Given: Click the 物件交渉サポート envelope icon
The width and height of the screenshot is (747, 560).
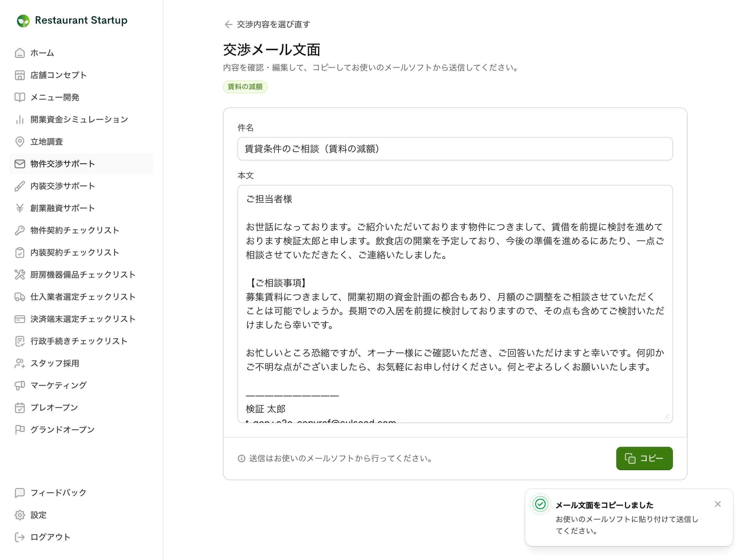Looking at the screenshot, I should [20, 164].
